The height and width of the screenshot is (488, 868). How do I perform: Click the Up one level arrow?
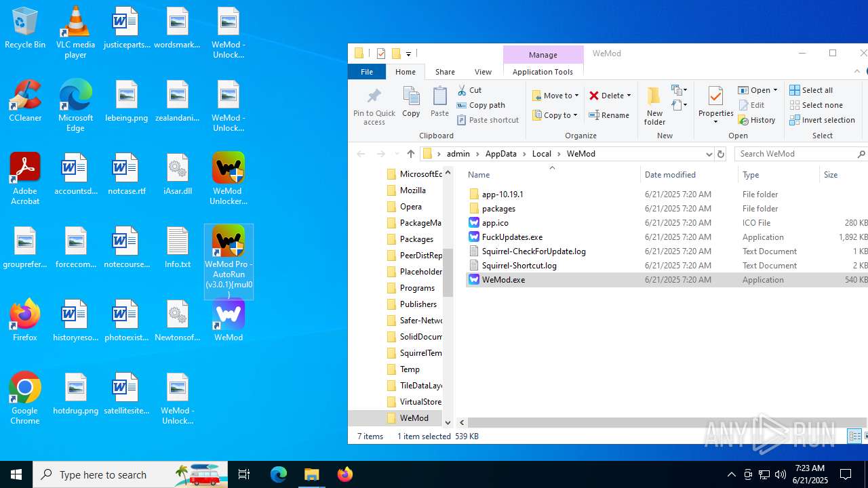[410, 154]
